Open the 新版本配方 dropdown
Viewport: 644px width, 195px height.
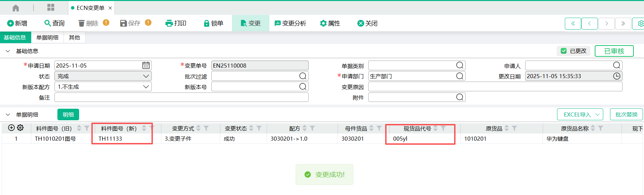pyautogui.click(x=146, y=87)
